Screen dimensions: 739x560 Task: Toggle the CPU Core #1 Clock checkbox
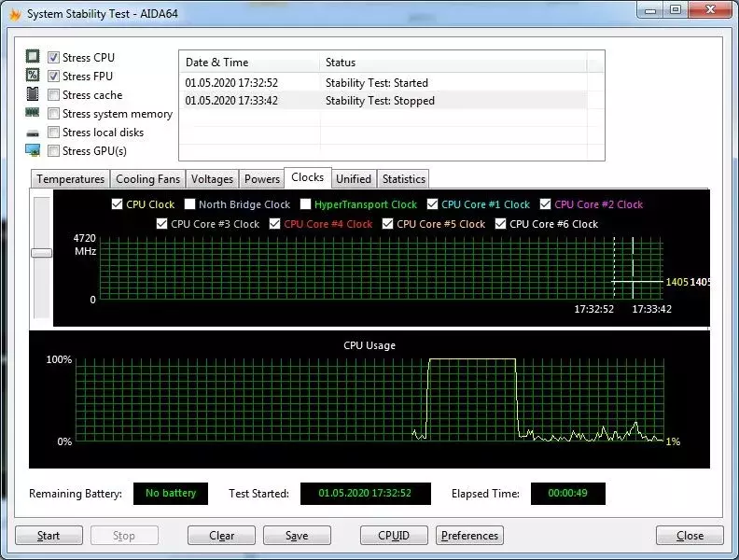[x=432, y=204]
